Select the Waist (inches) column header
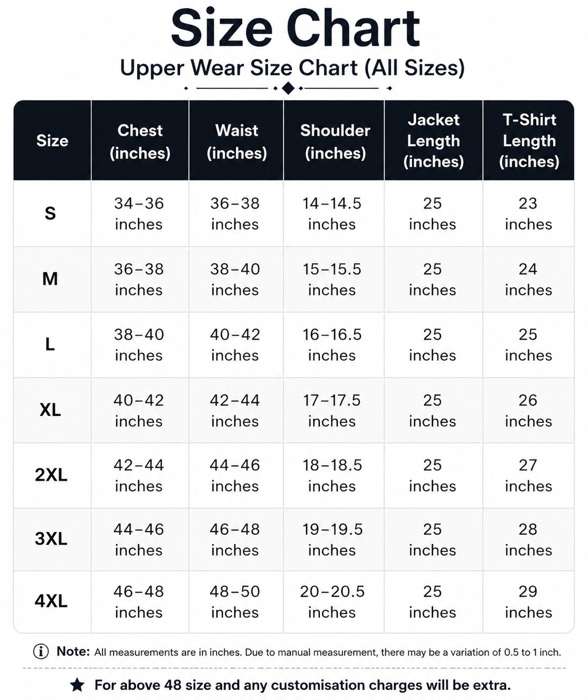 [236, 141]
